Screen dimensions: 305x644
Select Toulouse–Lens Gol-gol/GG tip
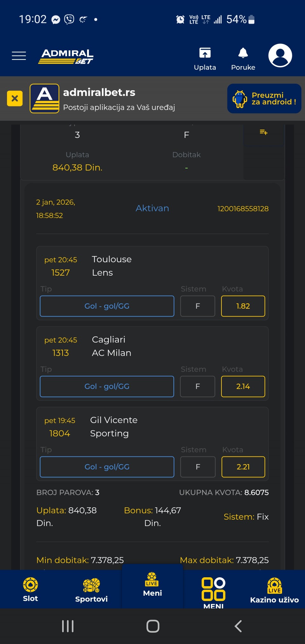[107, 306]
